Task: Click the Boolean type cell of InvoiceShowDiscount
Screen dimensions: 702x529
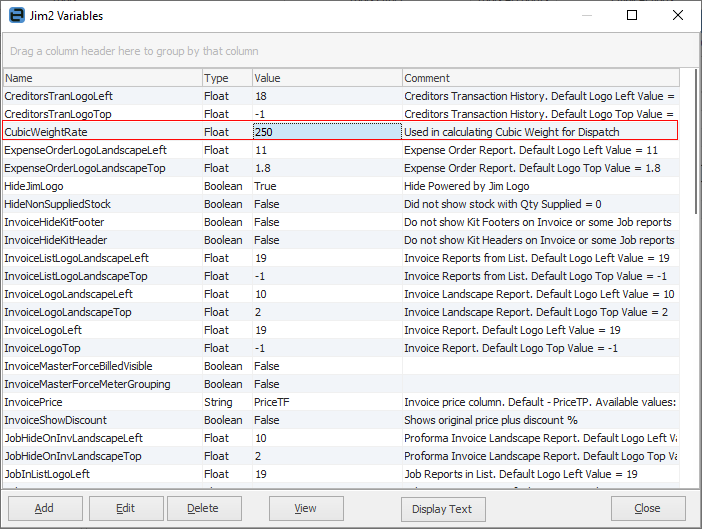Action: [227, 420]
